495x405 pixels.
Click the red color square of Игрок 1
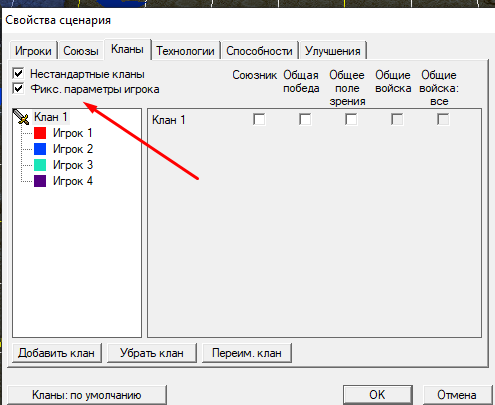(x=40, y=133)
